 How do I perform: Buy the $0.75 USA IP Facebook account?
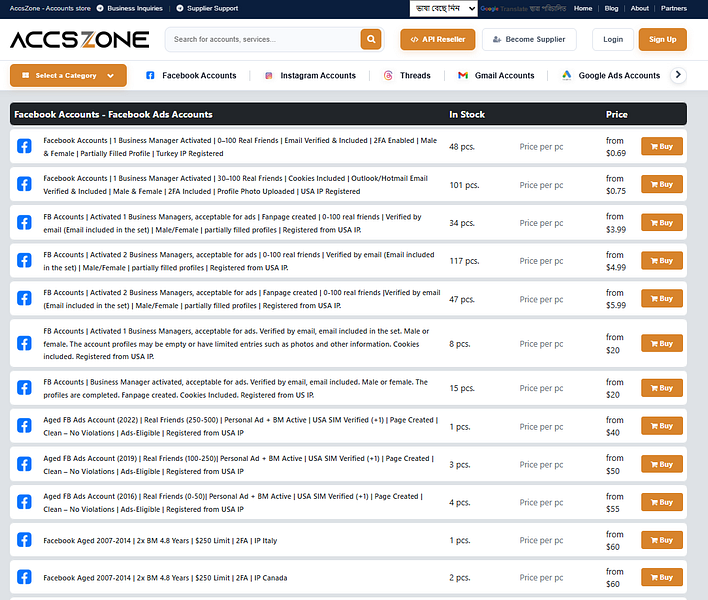(661, 184)
